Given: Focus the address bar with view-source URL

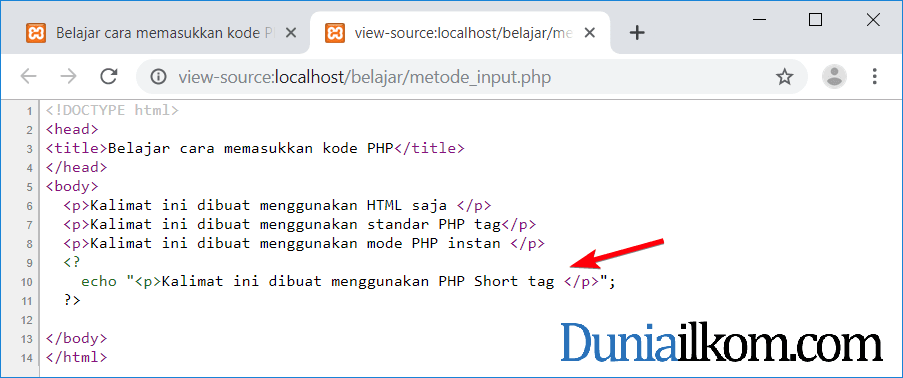Looking at the screenshot, I should click(x=471, y=77).
